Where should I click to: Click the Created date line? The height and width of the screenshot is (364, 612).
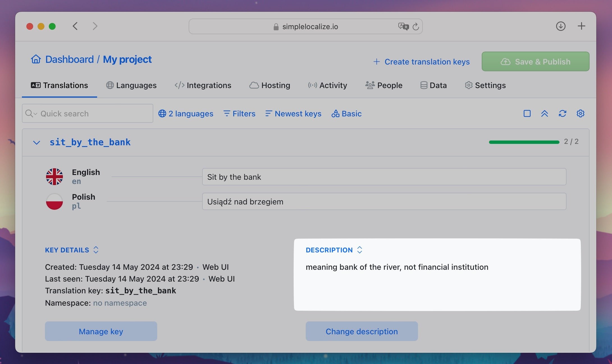tap(137, 267)
